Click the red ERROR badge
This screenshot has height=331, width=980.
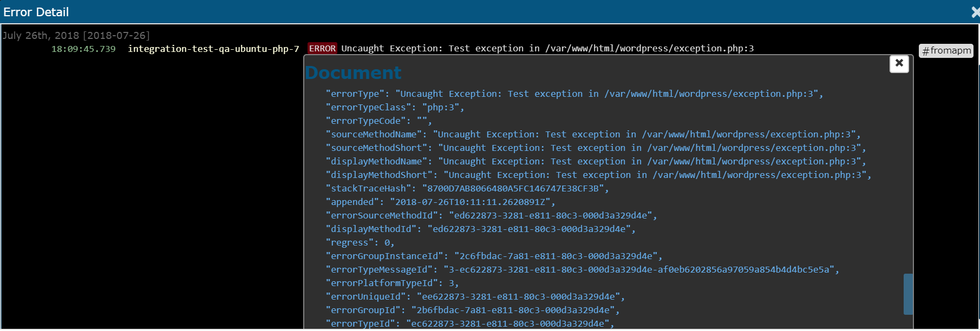(x=322, y=49)
